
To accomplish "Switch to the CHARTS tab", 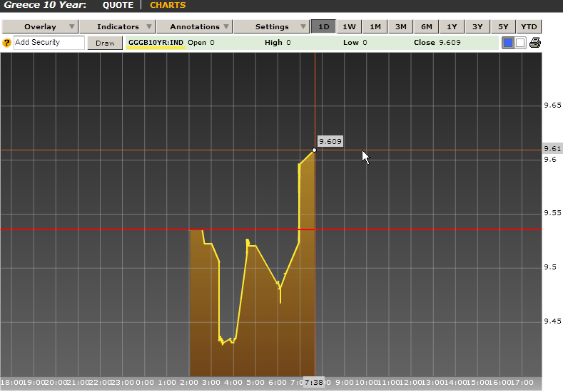I will (168, 6).
